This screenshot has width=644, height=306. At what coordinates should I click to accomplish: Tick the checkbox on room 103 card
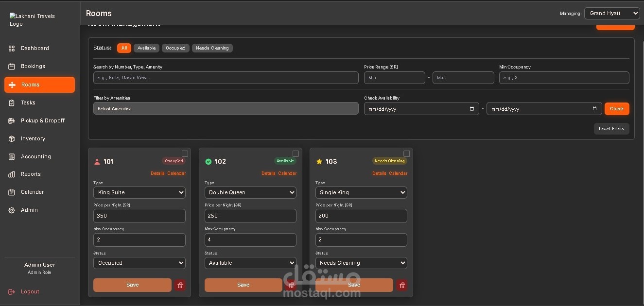pyautogui.click(x=406, y=153)
